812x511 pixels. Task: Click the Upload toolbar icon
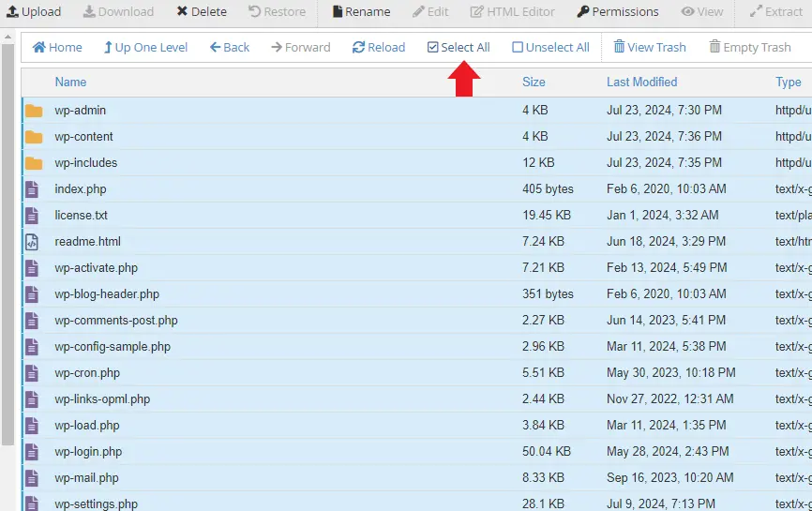[x=13, y=12]
